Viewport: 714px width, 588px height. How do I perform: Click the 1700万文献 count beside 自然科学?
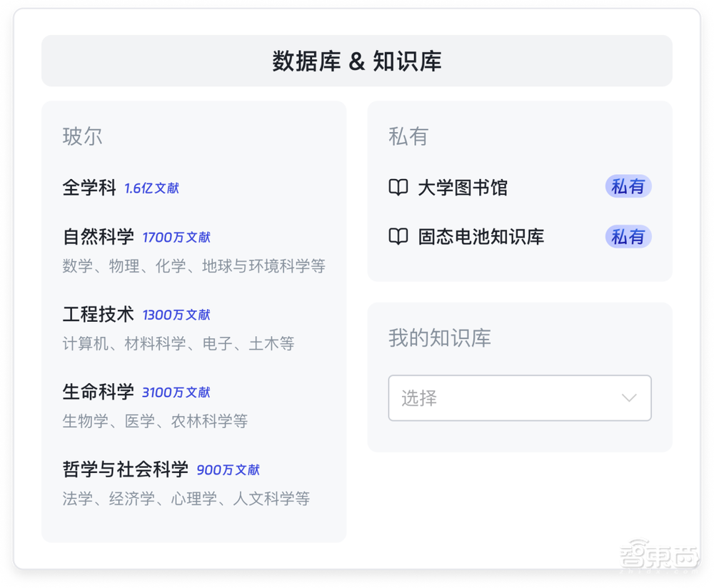point(177,237)
